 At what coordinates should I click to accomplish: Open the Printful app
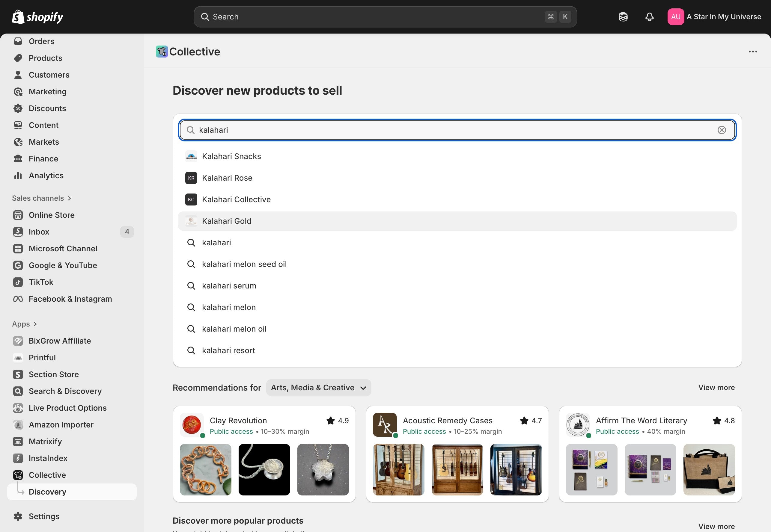coord(42,357)
